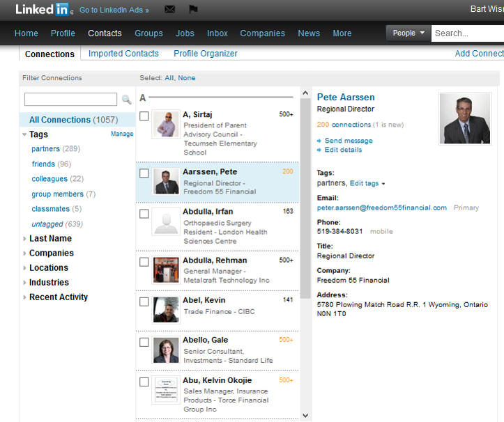
Task: Filter by partners tag
Action: pos(45,149)
